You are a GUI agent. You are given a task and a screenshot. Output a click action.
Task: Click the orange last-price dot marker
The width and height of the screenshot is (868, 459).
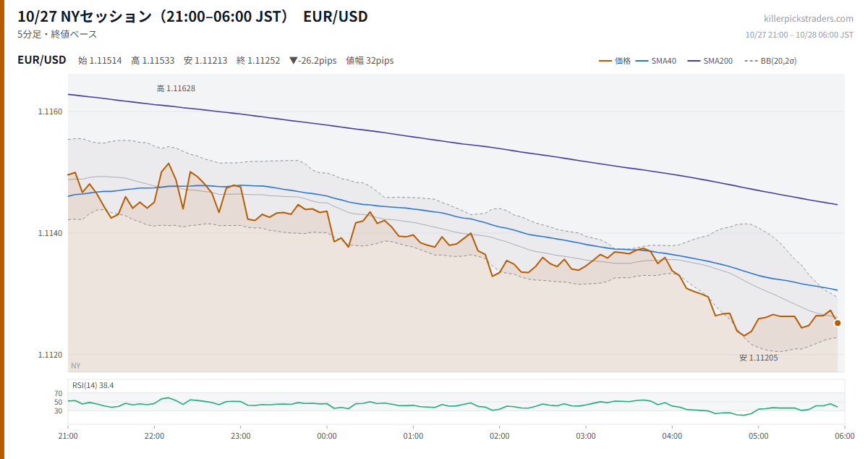pos(838,323)
